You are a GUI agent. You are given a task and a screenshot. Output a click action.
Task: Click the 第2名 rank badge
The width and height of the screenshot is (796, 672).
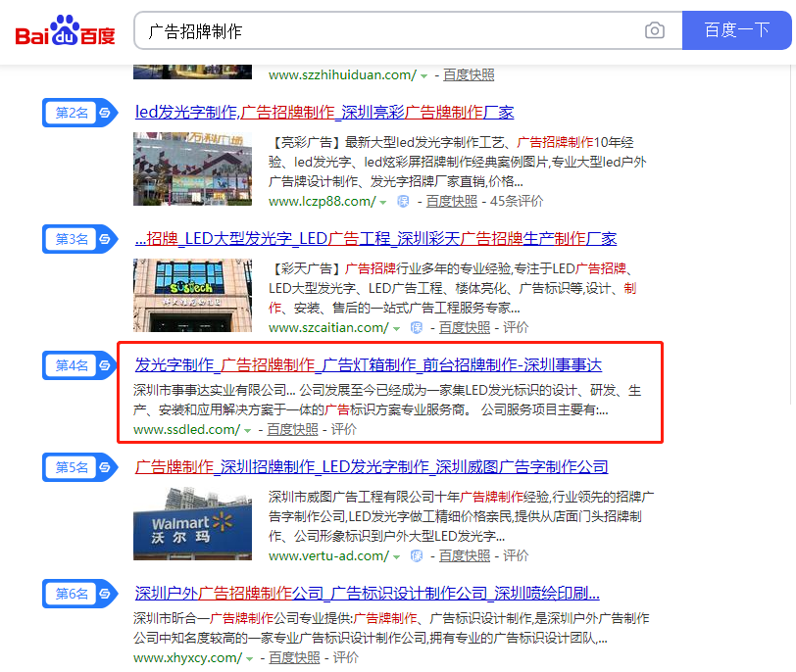[x=79, y=113]
